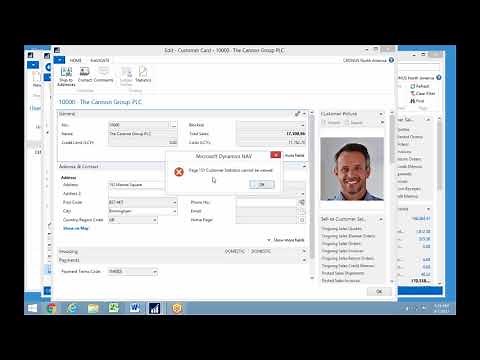This screenshot has width=480, height=360.
Task: Click the help icon beside CRONUS North America
Action: 391,60
